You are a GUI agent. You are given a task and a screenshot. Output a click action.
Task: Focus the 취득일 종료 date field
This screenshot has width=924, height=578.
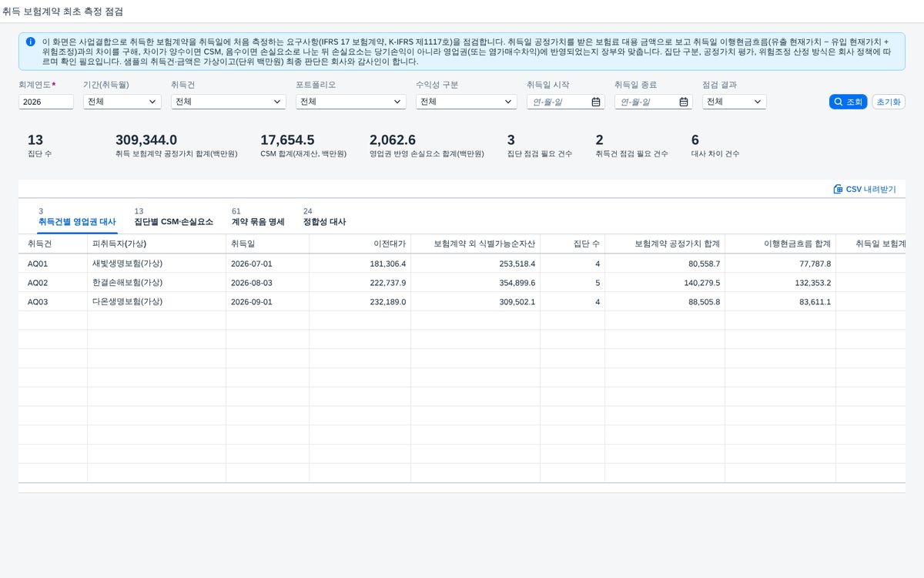tap(654, 102)
